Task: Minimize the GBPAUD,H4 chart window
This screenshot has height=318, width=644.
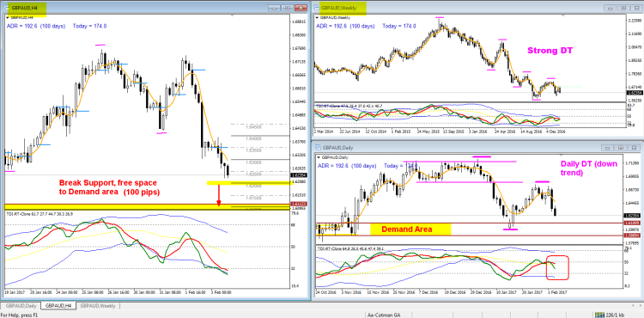Action: tap(274, 8)
